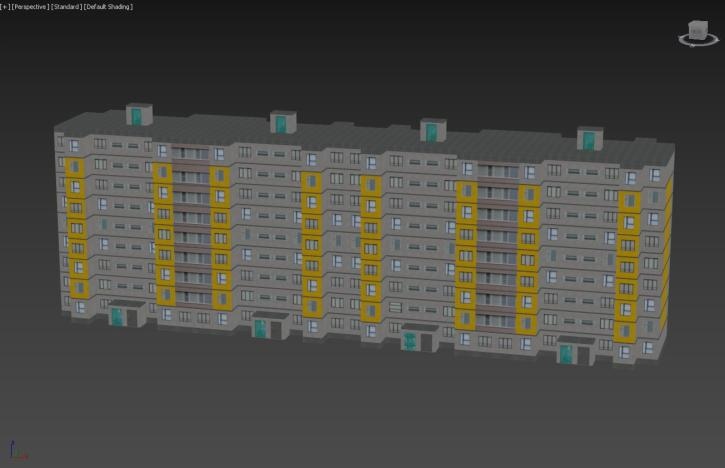725x468 pixels.
Task: Open the Perspective viewport label menu
Action: (x=30, y=7)
